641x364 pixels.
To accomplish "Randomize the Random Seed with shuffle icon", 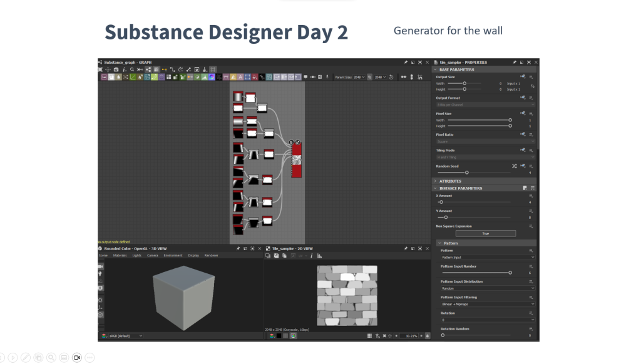I will [515, 166].
